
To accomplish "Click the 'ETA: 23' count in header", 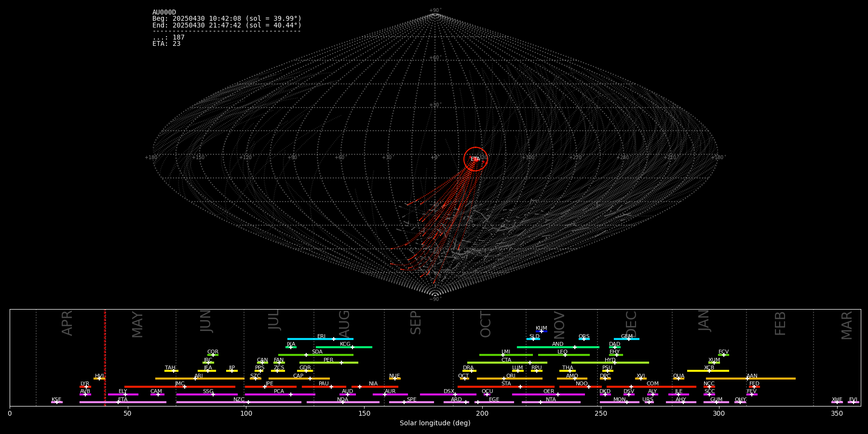I will (166, 43).
